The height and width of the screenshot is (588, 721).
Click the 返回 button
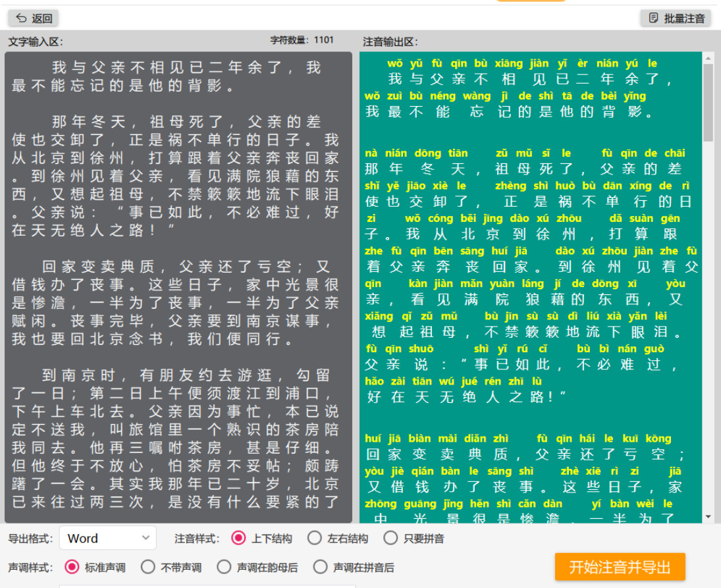point(34,18)
